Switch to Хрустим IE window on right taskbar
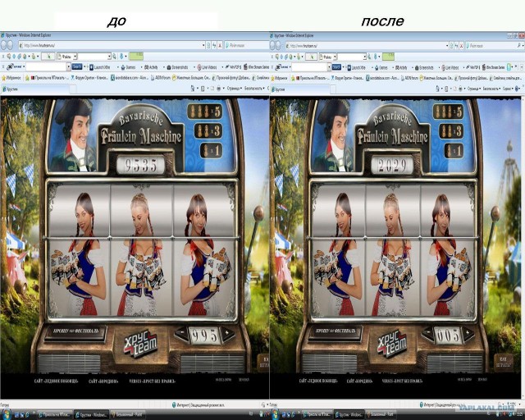The image size is (525, 420). [349, 415]
